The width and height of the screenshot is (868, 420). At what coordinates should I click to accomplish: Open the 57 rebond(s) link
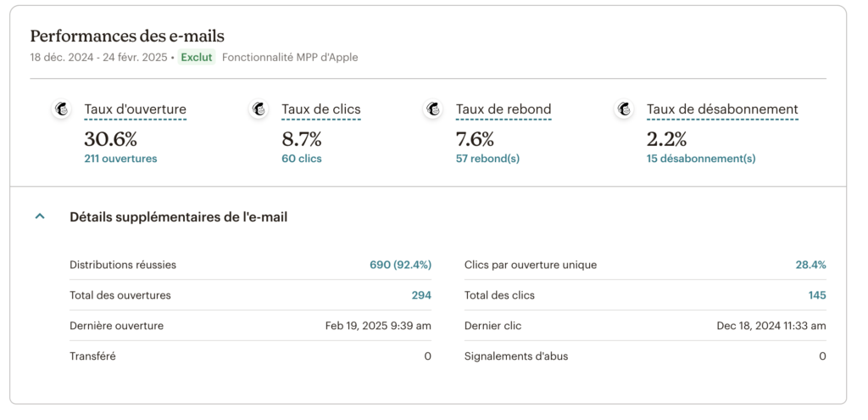pyautogui.click(x=487, y=159)
